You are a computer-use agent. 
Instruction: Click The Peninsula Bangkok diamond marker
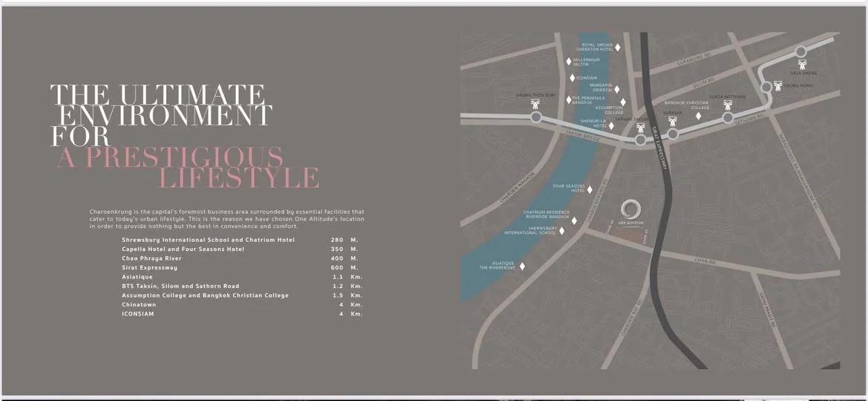click(568, 100)
